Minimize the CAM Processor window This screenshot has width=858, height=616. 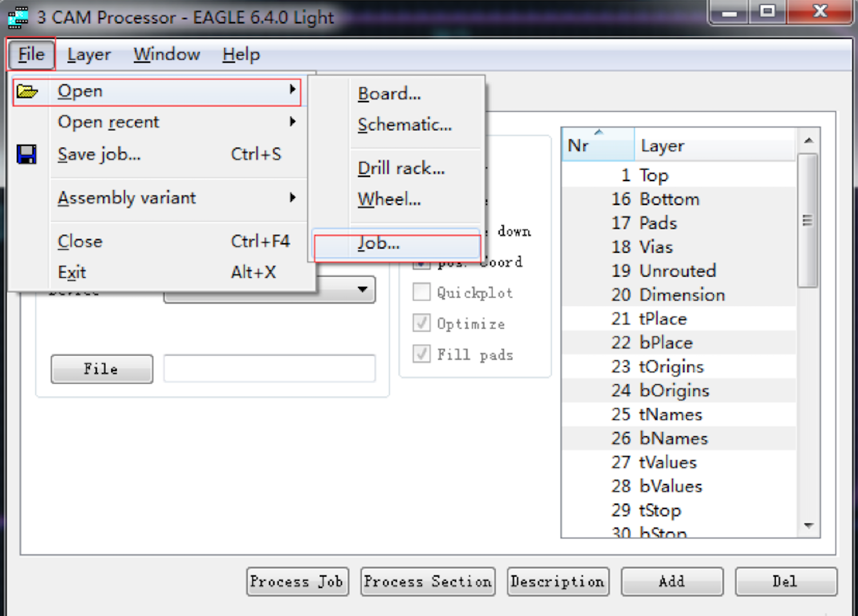pyautogui.click(x=729, y=12)
